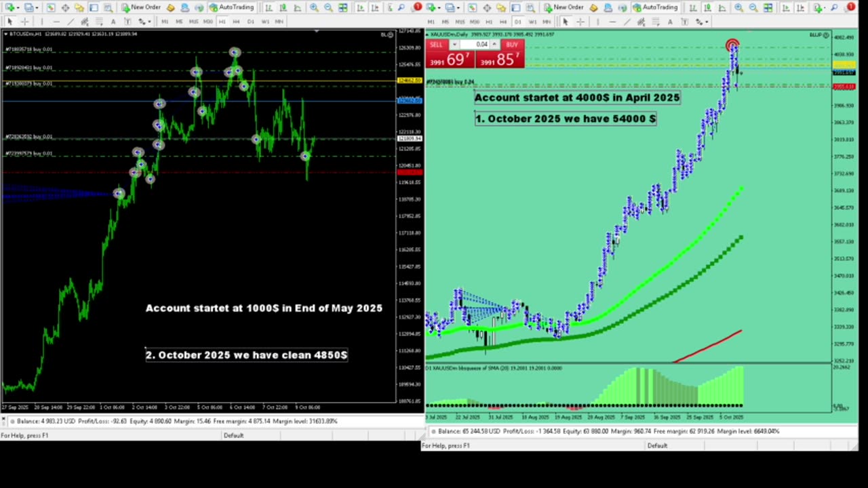Expand New Chart dropdown arrow, left window
Image resolution: width=868 pixels, height=488 pixels.
tap(18, 7)
